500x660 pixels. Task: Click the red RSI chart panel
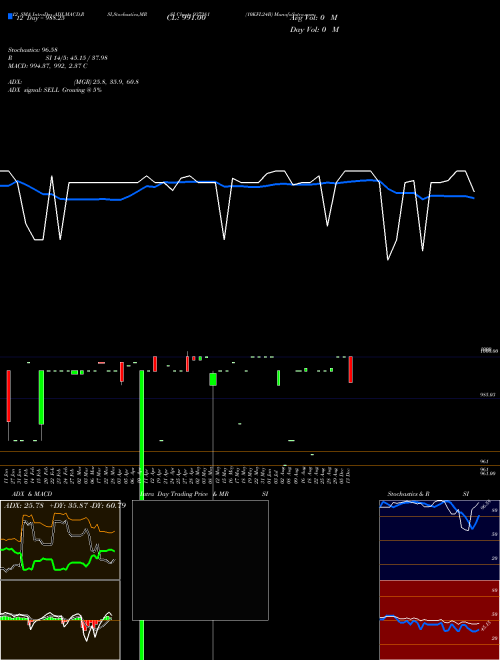(439, 620)
